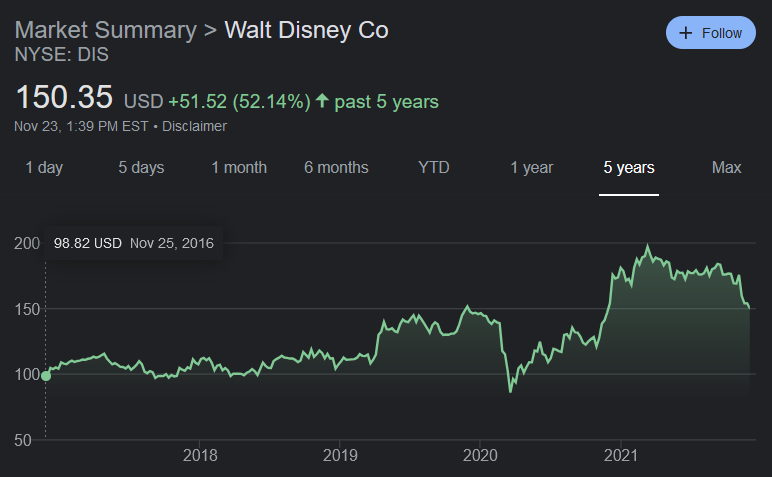
Task: Switch to the YTD tab
Action: point(433,167)
